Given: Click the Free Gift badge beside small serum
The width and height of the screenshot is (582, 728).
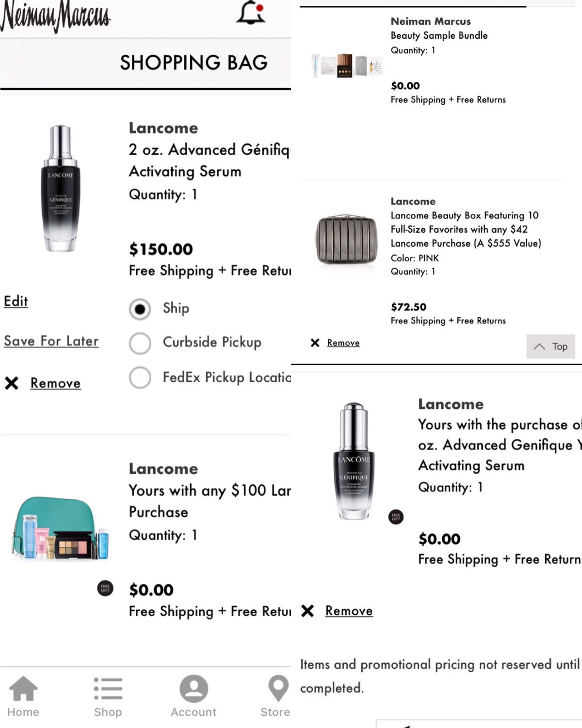Looking at the screenshot, I should 396,517.
